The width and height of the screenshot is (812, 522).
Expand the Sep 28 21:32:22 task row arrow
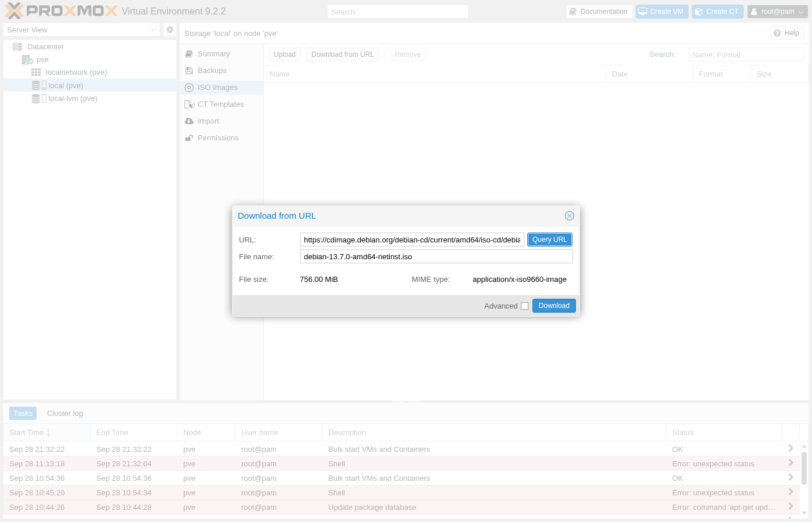click(791, 448)
